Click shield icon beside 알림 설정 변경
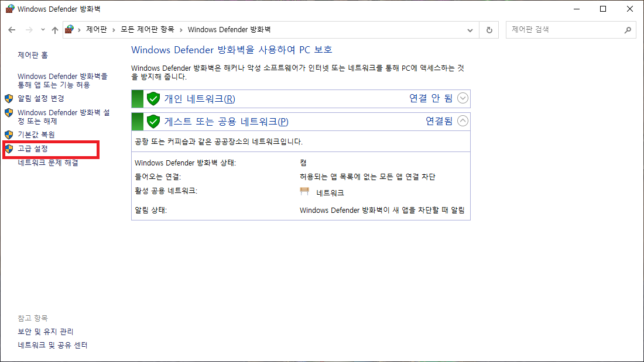The width and height of the screenshot is (644, 362). [x=9, y=98]
